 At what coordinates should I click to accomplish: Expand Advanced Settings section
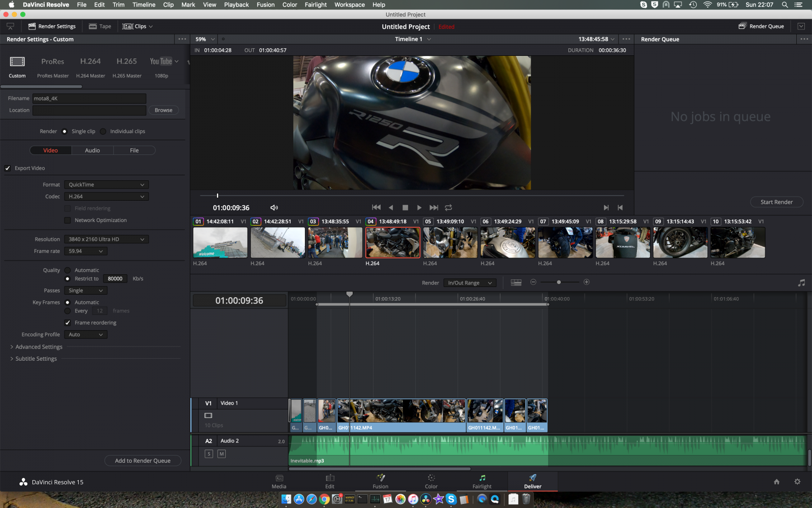36,347
